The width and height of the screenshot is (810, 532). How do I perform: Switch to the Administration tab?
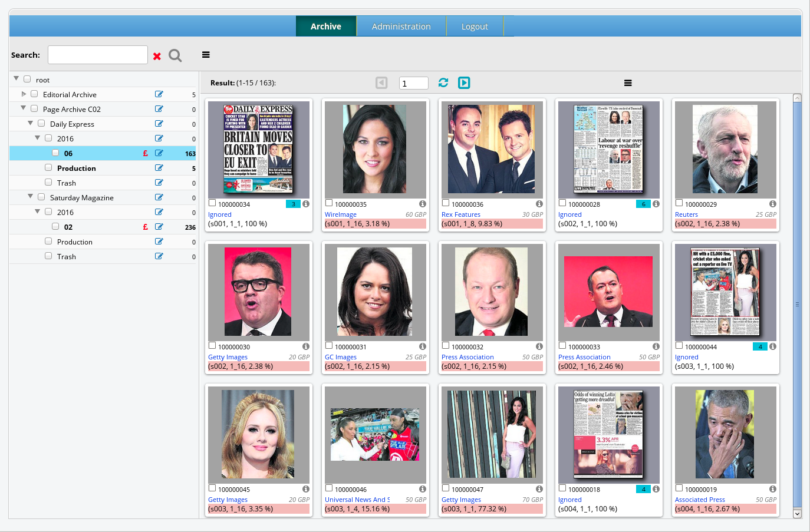point(401,27)
